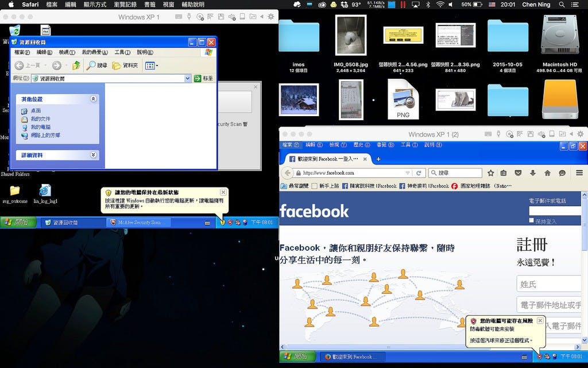The image size is (588, 368).
Task: Click the Up folder icon in Recycle Bin window
Action: point(76,66)
